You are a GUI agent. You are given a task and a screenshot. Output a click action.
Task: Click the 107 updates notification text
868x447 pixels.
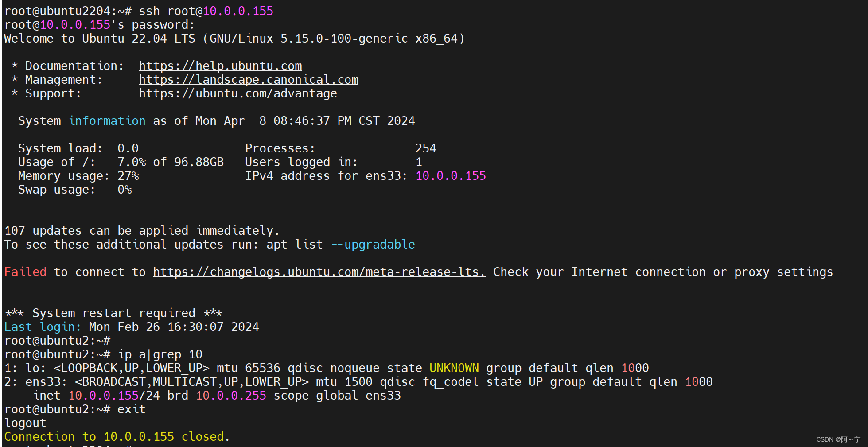[x=142, y=230]
